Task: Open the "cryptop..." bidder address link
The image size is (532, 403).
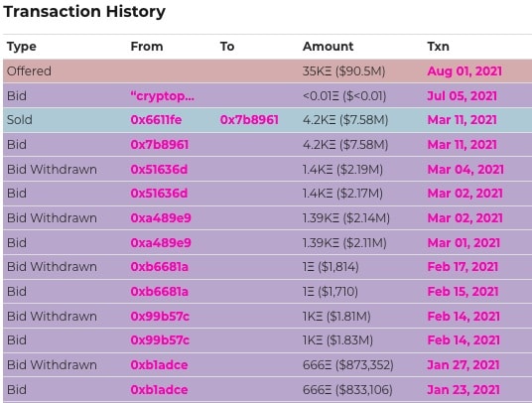Action: tap(163, 96)
